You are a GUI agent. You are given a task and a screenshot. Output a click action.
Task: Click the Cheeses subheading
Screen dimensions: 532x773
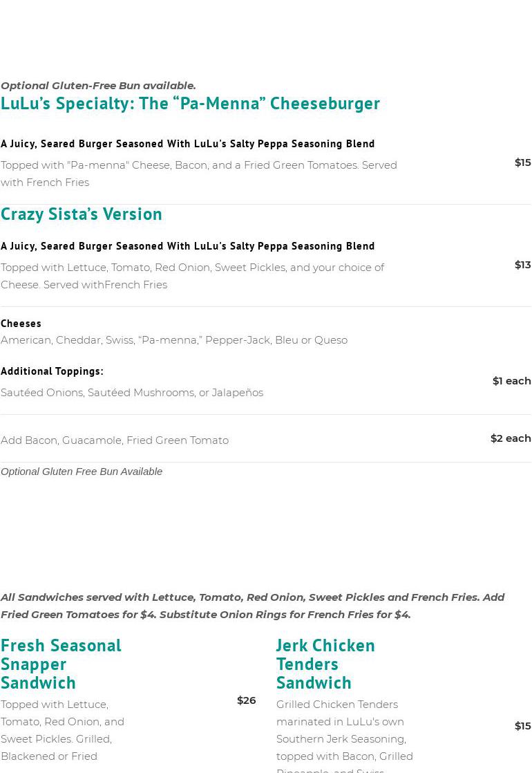21,323
